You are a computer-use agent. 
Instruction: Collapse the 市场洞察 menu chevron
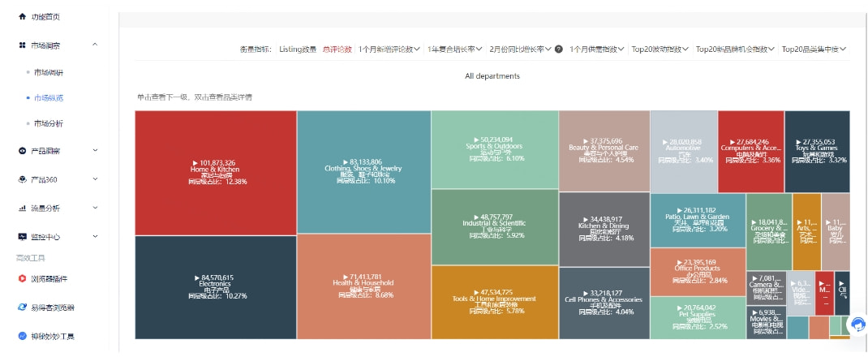click(95, 45)
